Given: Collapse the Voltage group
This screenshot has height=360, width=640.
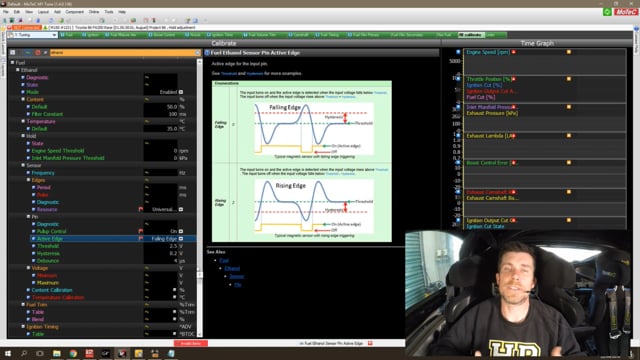Looking at the screenshot, I should [x=29, y=268].
